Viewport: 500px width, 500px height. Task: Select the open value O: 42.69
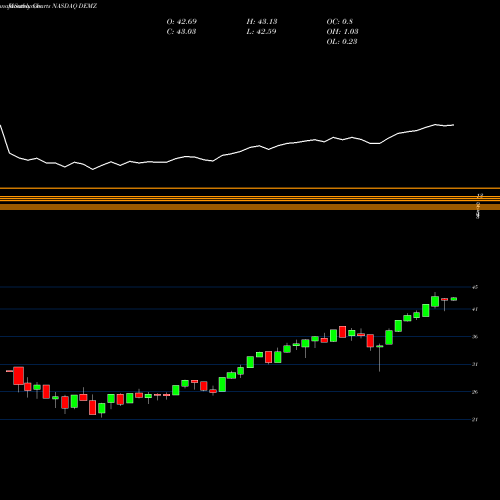pos(182,22)
